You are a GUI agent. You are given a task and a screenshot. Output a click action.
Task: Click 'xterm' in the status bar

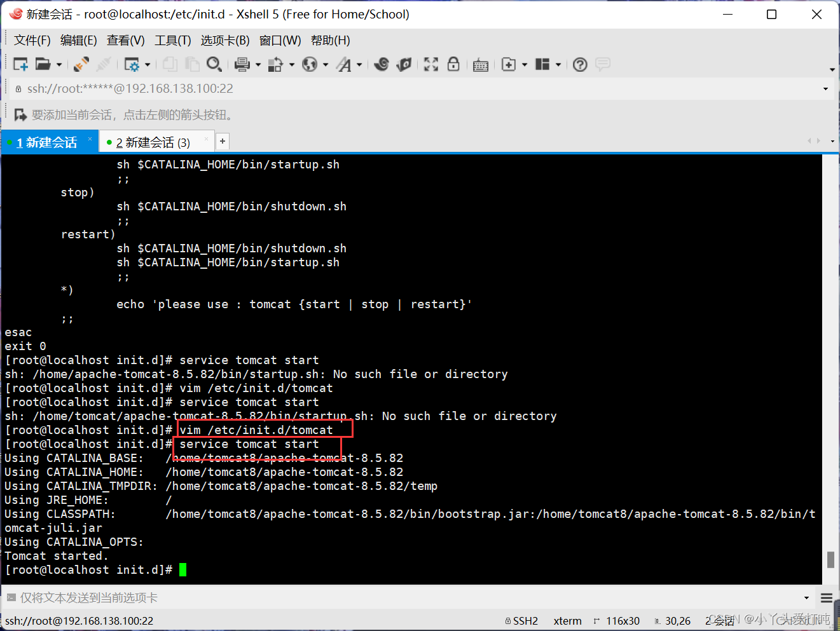567,621
